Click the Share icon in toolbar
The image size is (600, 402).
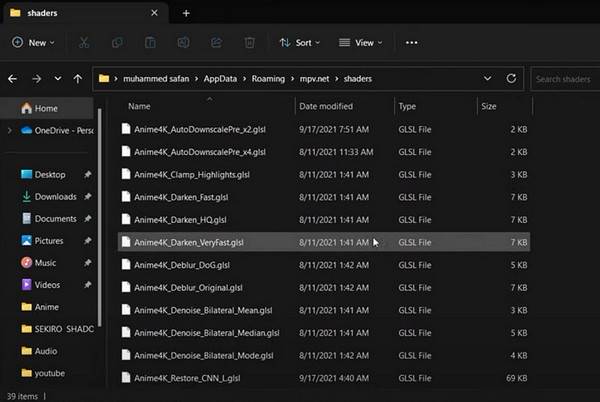click(217, 42)
